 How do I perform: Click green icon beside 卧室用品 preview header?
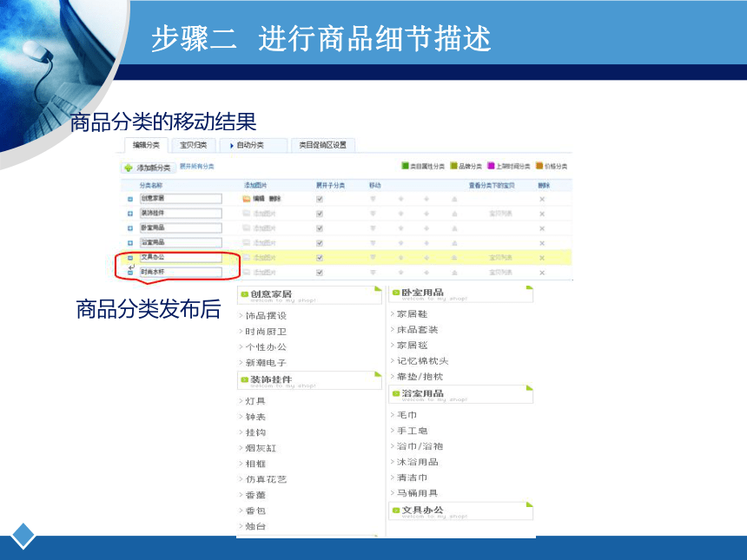point(396,293)
